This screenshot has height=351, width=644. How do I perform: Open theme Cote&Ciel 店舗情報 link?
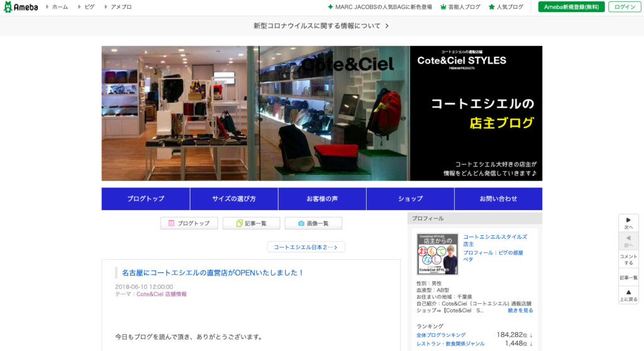(x=162, y=294)
